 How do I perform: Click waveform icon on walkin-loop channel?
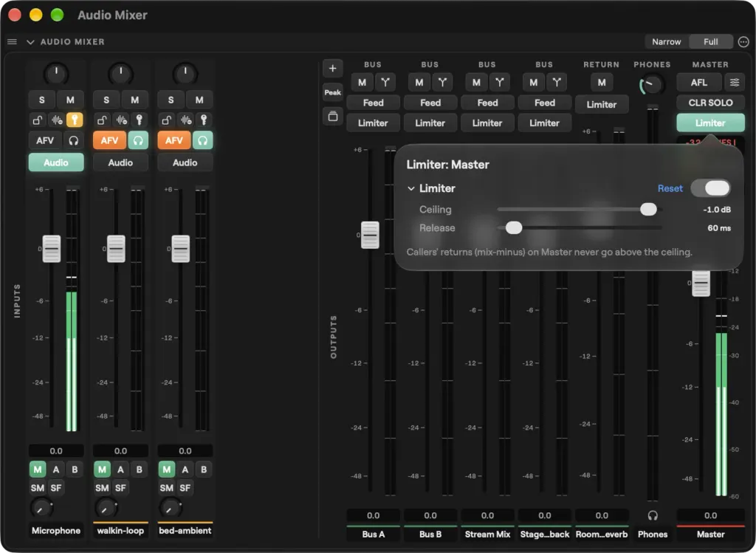point(121,120)
